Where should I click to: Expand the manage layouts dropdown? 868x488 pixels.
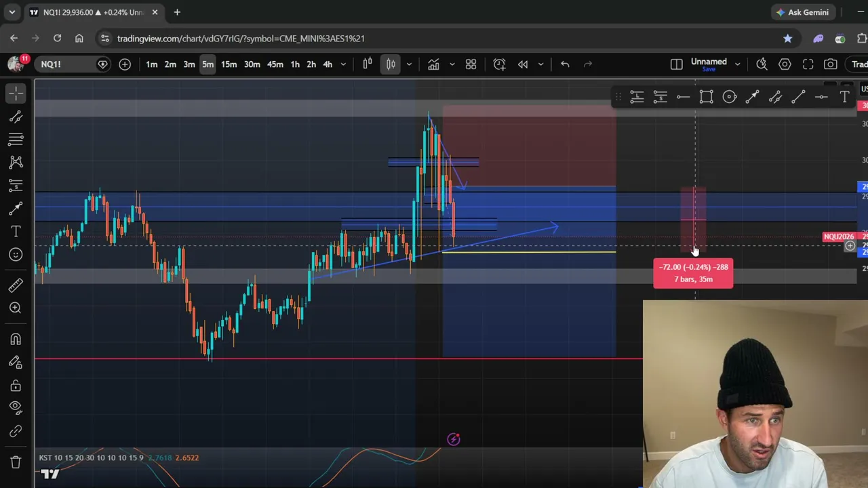point(737,64)
